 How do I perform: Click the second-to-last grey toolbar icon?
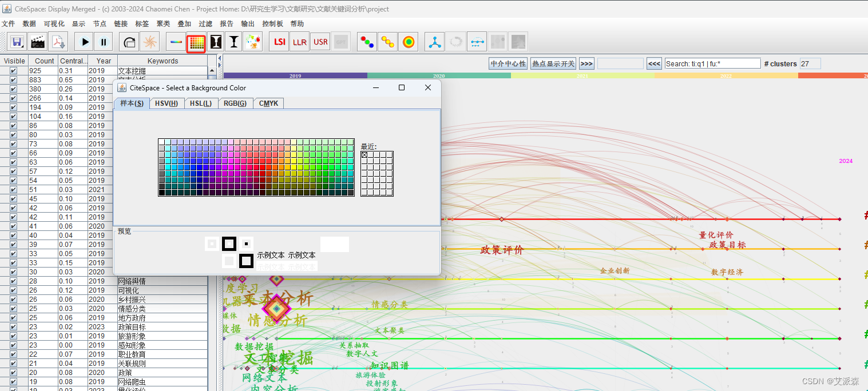(x=497, y=42)
